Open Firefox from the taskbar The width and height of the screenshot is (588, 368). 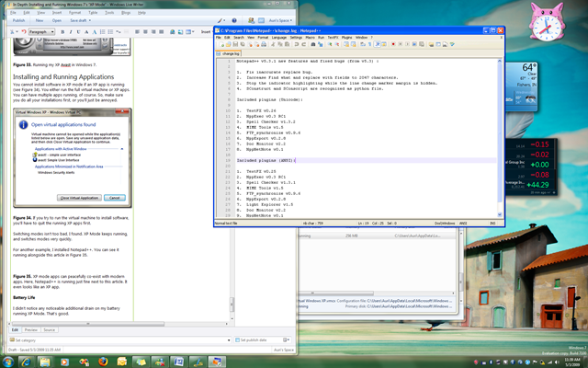coord(104,360)
